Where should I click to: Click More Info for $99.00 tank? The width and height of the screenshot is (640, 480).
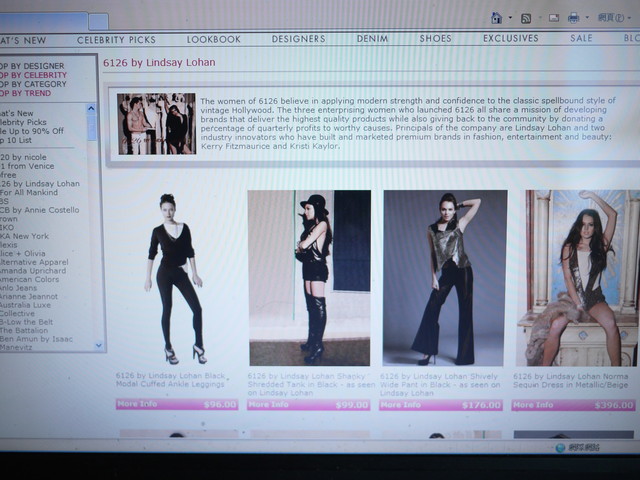coord(309,405)
